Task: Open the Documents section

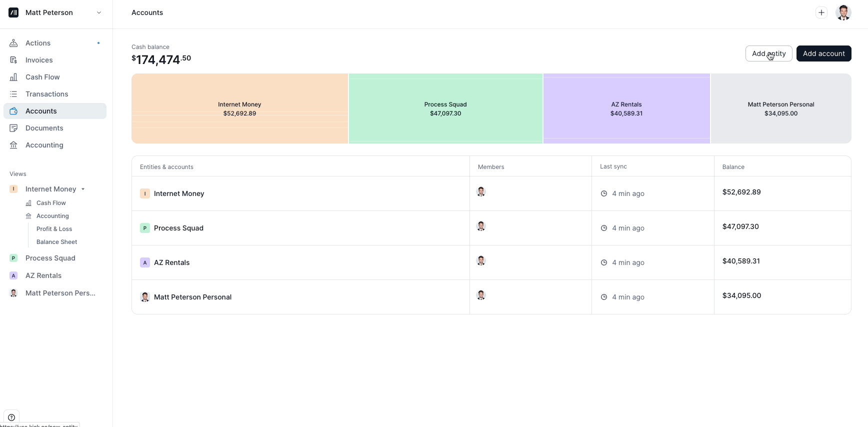Action: pos(44,128)
